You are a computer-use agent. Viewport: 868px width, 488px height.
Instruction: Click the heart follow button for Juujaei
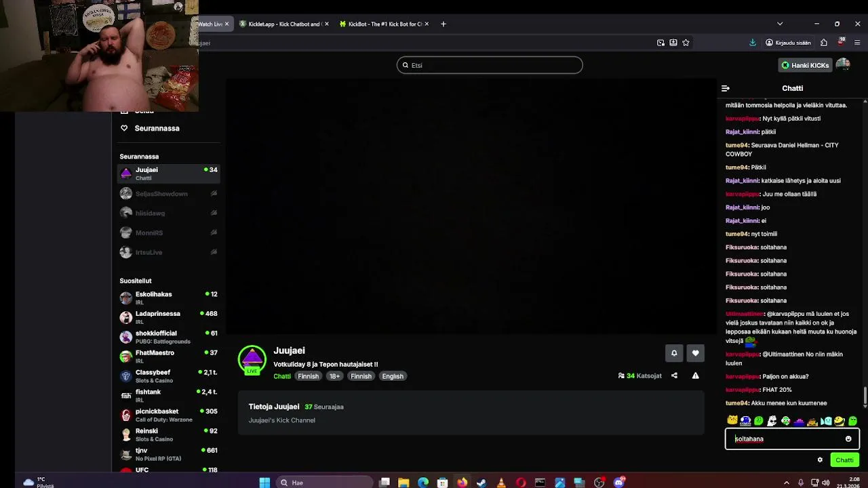(x=695, y=353)
